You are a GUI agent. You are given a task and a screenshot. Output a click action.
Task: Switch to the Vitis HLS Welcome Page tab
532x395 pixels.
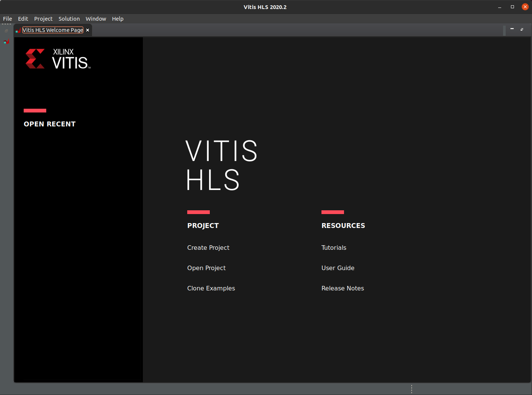52,30
